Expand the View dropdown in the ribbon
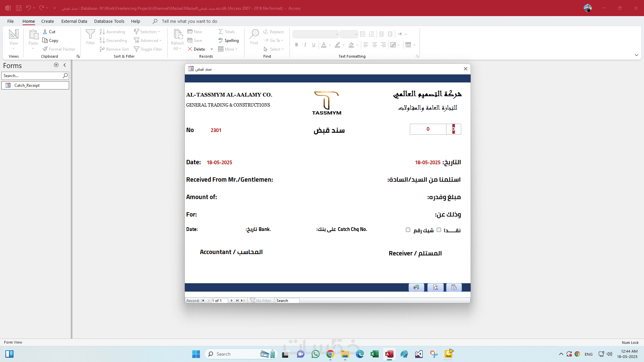 tap(14, 49)
